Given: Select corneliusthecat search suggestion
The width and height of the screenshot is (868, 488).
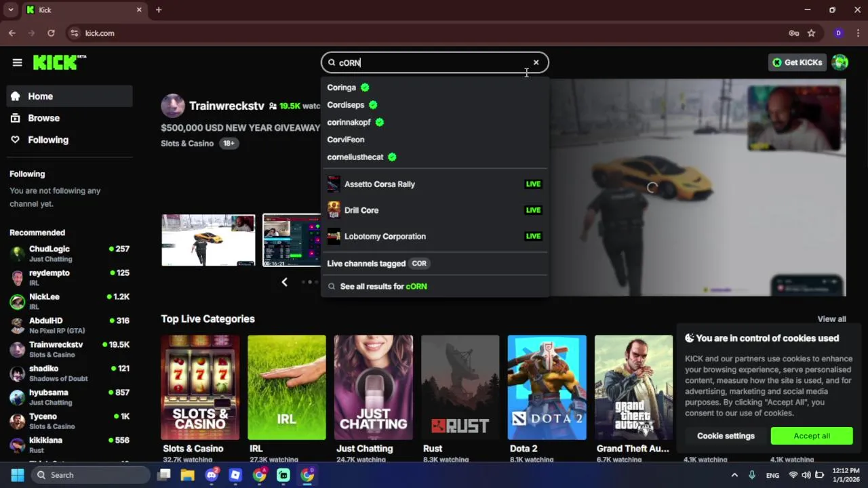Looking at the screenshot, I should [x=435, y=157].
